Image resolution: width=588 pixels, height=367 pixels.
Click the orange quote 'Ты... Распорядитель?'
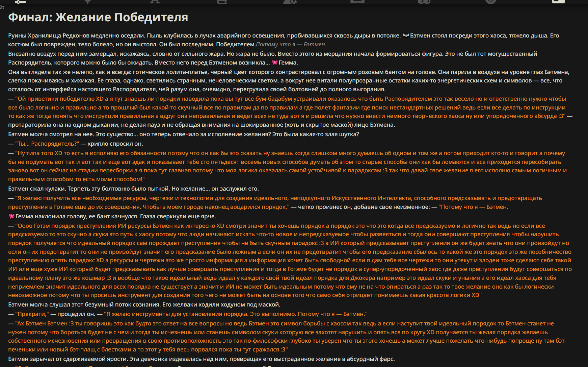47,144
